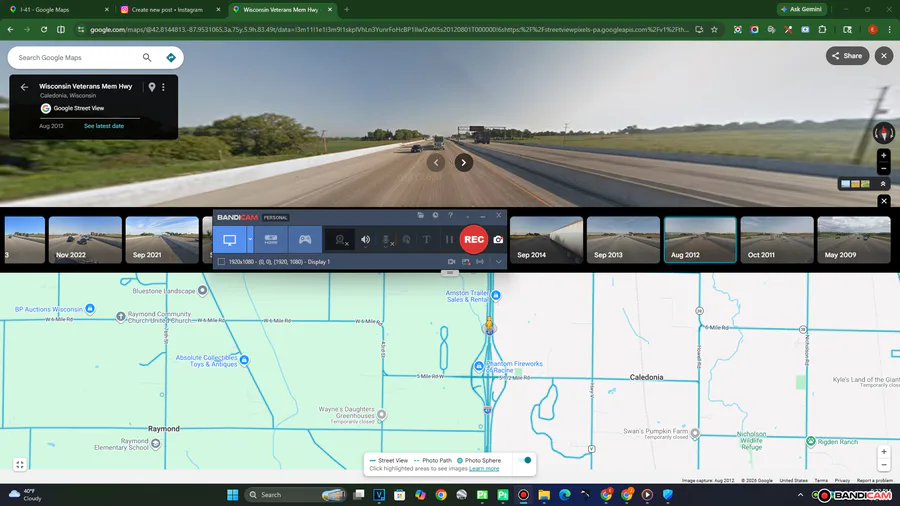Click location pin icon in Street View panel
900x506 pixels.
(152, 87)
